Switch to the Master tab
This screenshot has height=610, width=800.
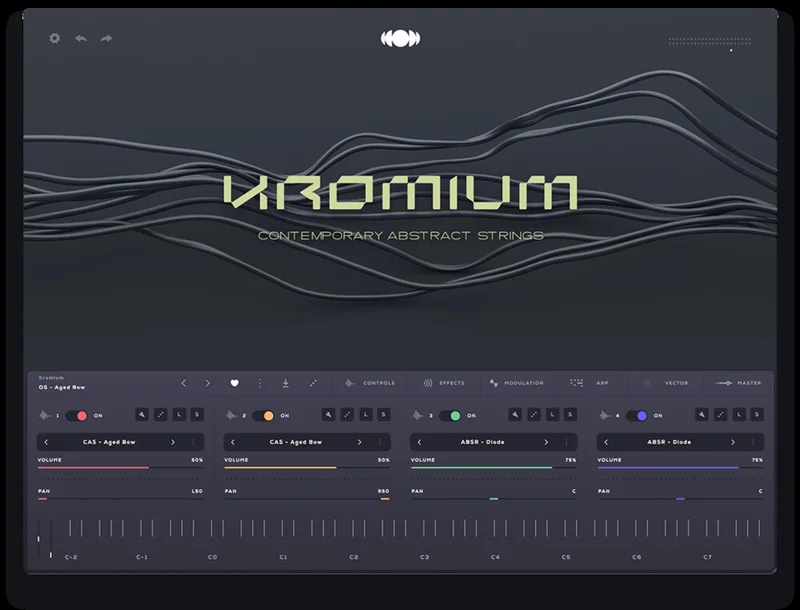[x=739, y=383]
